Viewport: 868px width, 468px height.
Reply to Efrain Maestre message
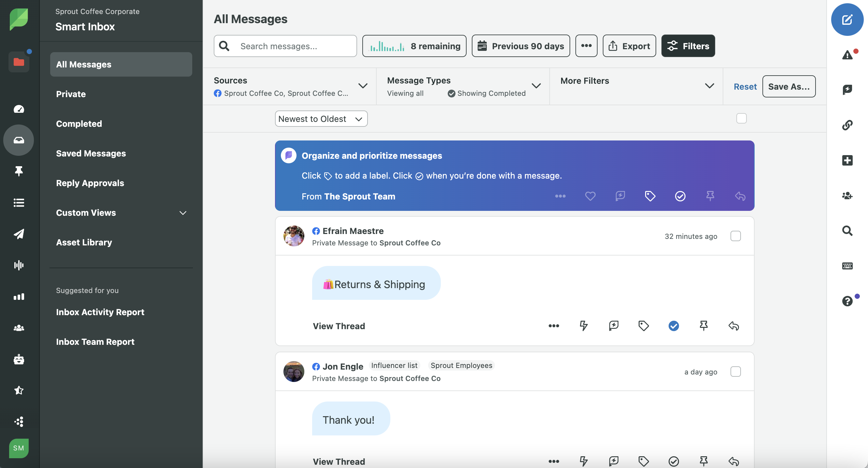point(733,326)
